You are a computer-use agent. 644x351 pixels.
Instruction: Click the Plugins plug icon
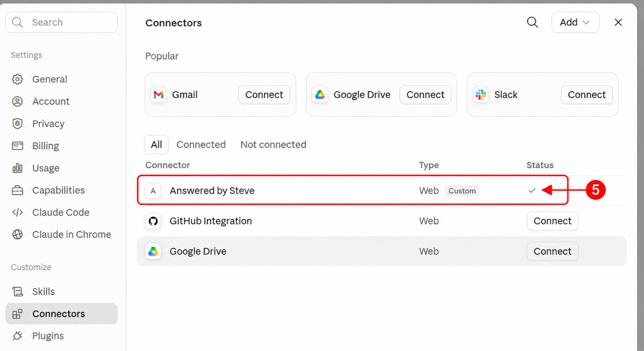17,336
